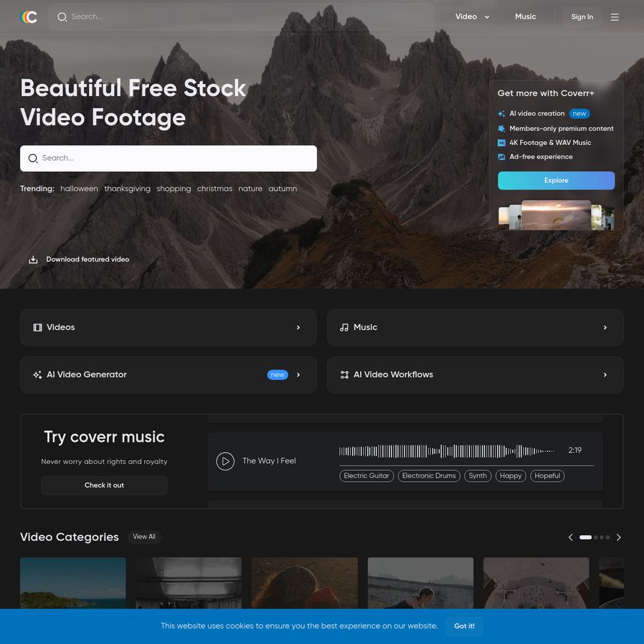Select the Electric Guitar tag
644x644 pixels.
coord(366,476)
